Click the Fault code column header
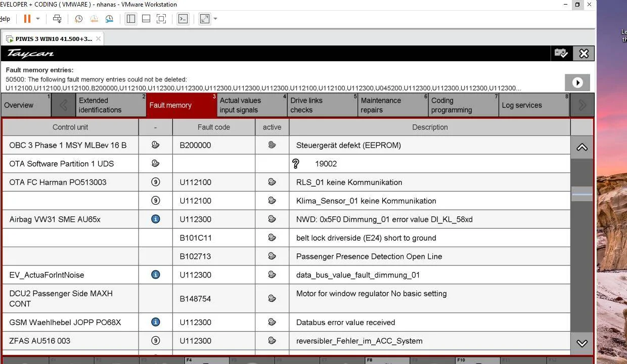The image size is (627, 364). 214,127
